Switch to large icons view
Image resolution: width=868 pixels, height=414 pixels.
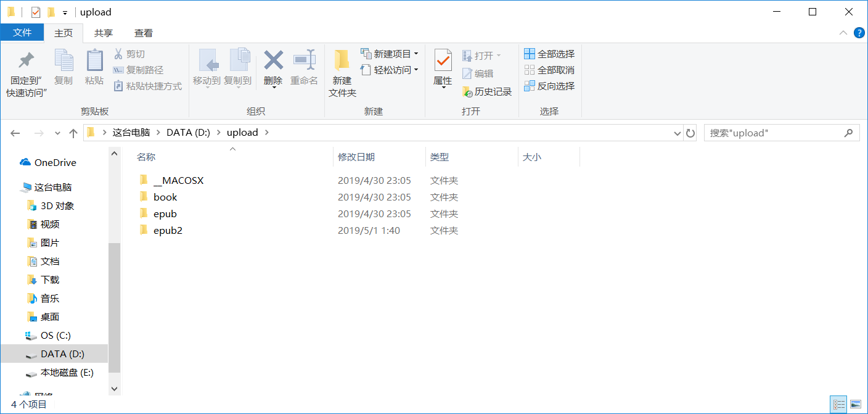pyautogui.click(x=856, y=403)
